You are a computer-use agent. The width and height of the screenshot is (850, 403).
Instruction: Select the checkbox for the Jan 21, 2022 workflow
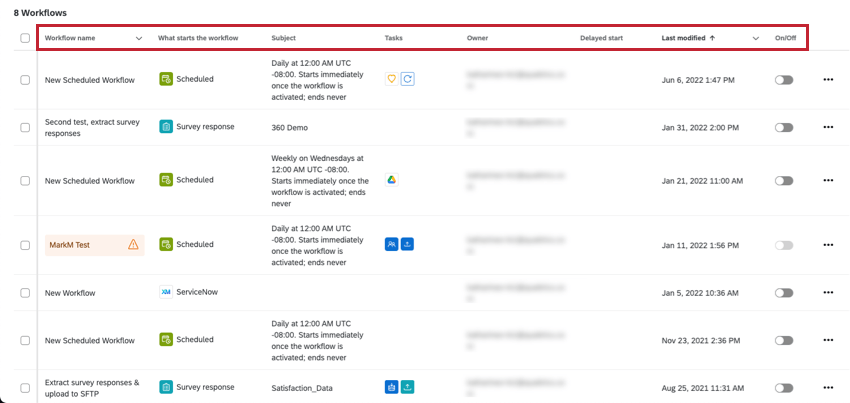click(x=25, y=181)
